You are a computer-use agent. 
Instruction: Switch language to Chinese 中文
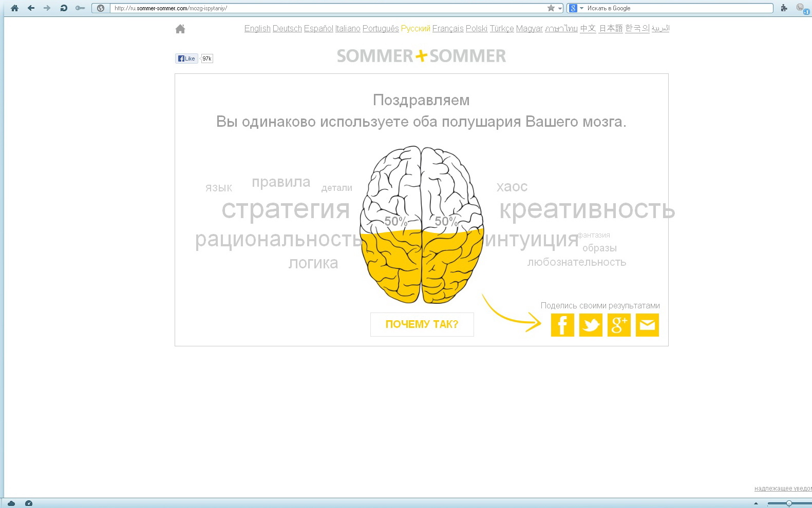(588, 29)
